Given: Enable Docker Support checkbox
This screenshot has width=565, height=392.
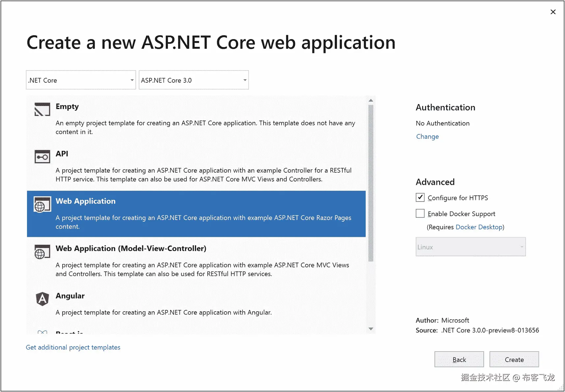Looking at the screenshot, I should [420, 213].
